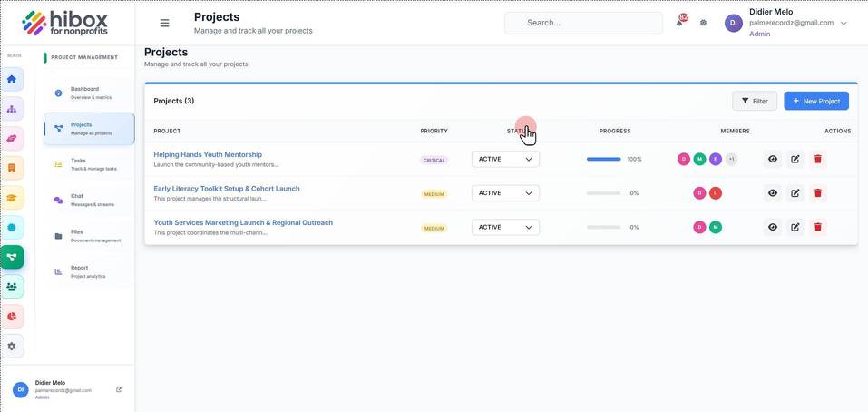
Task: Open the teal globe icon in left rail
Action: tap(12, 227)
